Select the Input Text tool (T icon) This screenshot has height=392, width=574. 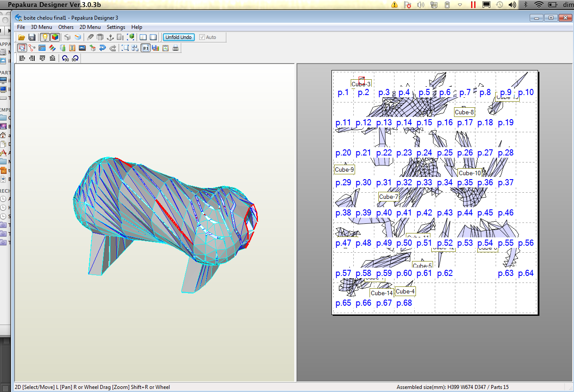point(72,48)
